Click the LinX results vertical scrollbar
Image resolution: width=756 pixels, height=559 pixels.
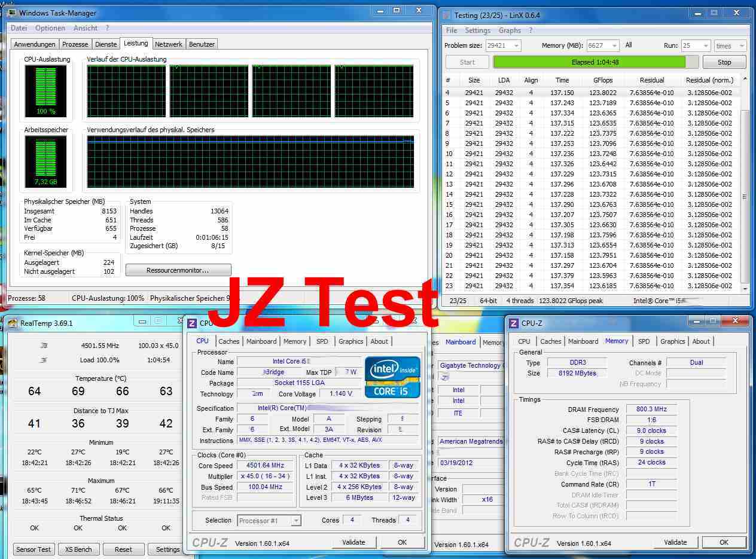tap(745, 183)
